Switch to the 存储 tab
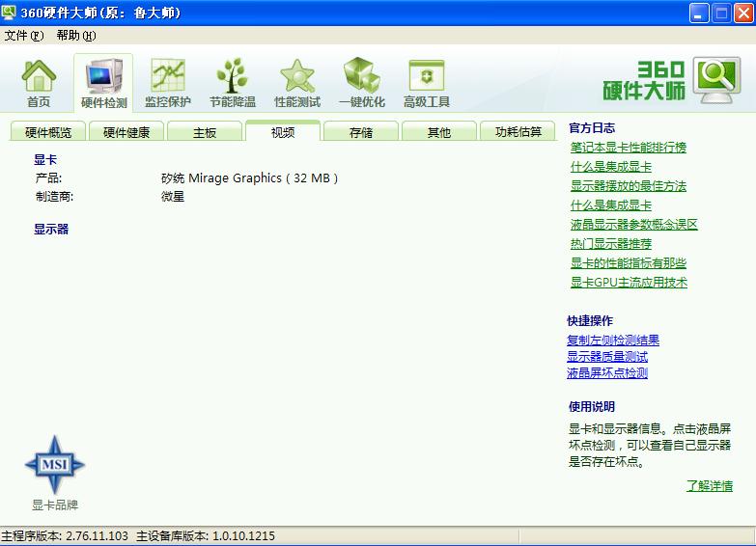 tap(361, 132)
